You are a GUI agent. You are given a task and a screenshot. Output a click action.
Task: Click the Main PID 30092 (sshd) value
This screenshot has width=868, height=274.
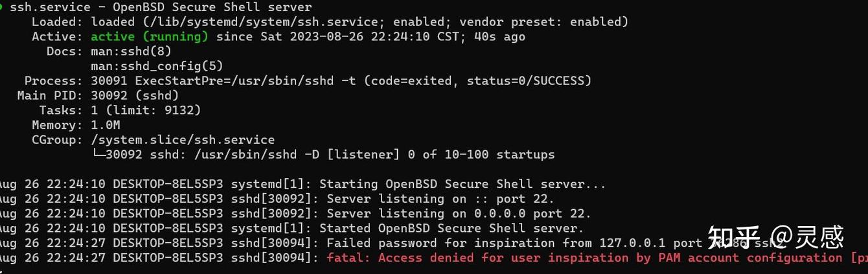[x=134, y=96]
